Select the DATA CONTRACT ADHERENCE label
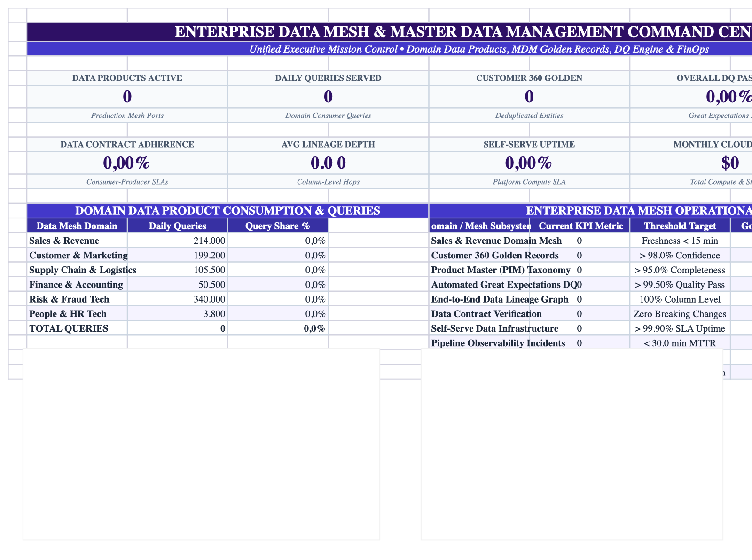This screenshot has width=752, height=560. (x=127, y=144)
